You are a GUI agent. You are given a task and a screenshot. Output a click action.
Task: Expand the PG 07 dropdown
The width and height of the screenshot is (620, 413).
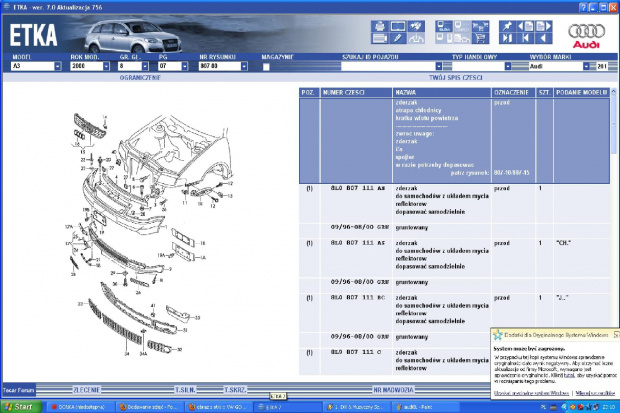[x=185, y=66]
